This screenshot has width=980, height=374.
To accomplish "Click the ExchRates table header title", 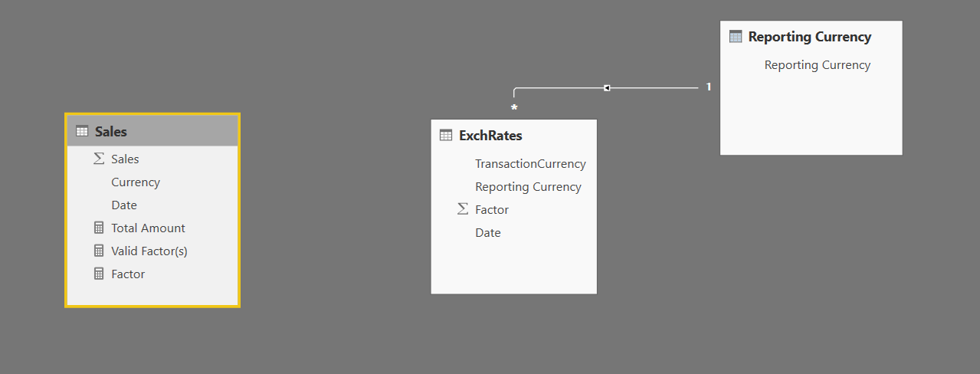I will pyautogui.click(x=490, y=136).
